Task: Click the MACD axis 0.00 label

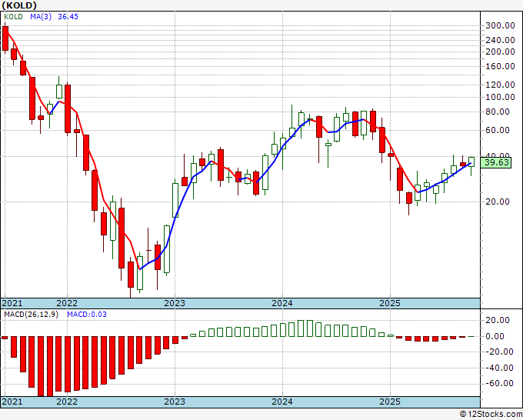Action: [x=495, y=336]
